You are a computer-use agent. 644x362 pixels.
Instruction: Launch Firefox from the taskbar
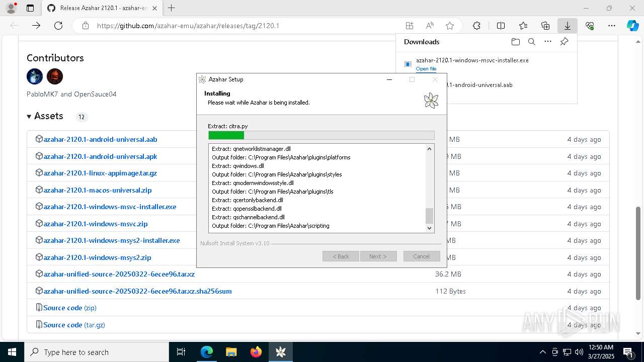click(x=256, y=352)
